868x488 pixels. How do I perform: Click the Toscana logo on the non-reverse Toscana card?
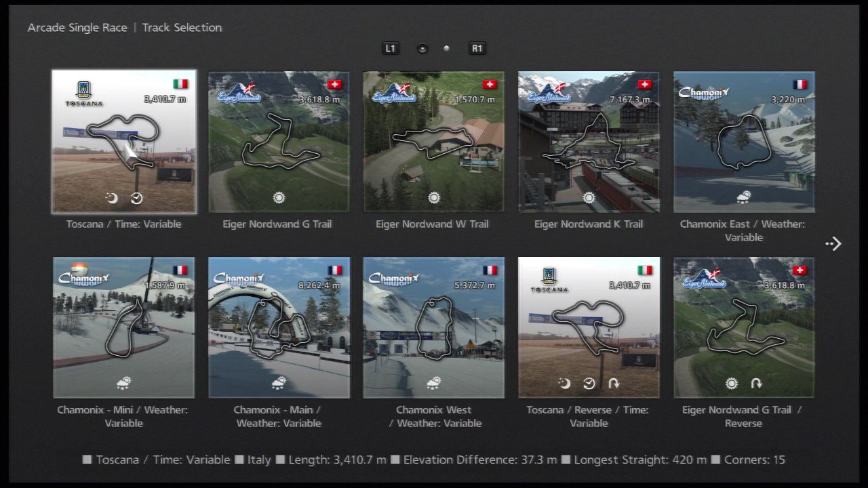pyautogui.click(x=84, y=94)
